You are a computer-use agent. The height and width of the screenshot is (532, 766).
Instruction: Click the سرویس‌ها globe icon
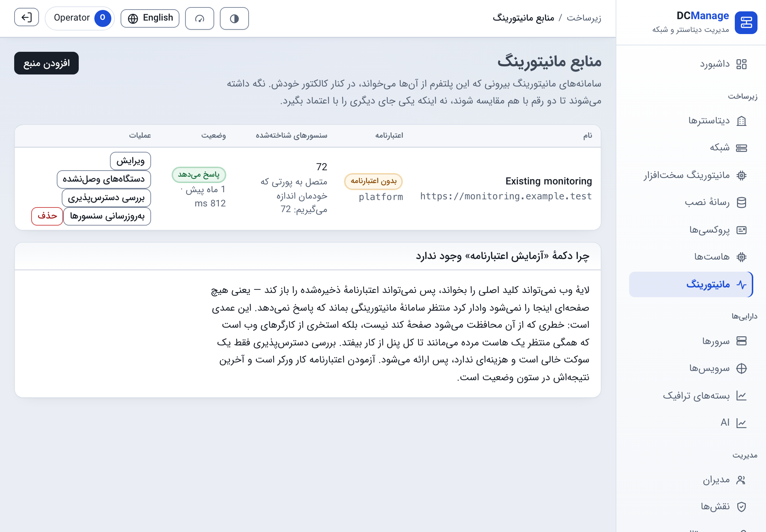click(x=741, y=368)
